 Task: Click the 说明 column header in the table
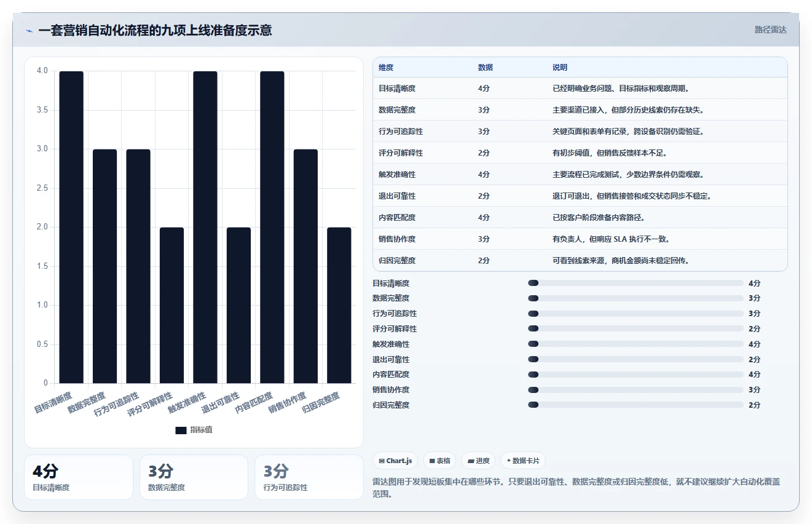click(561, 67)
